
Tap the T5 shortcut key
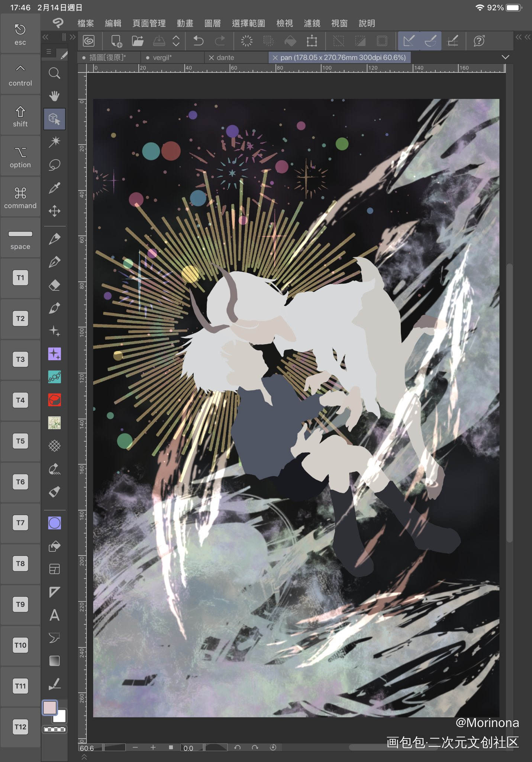(x=20, y=441)
